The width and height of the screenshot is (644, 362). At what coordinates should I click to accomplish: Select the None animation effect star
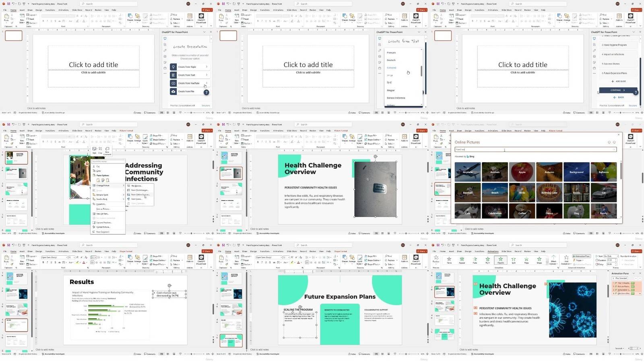449,260
